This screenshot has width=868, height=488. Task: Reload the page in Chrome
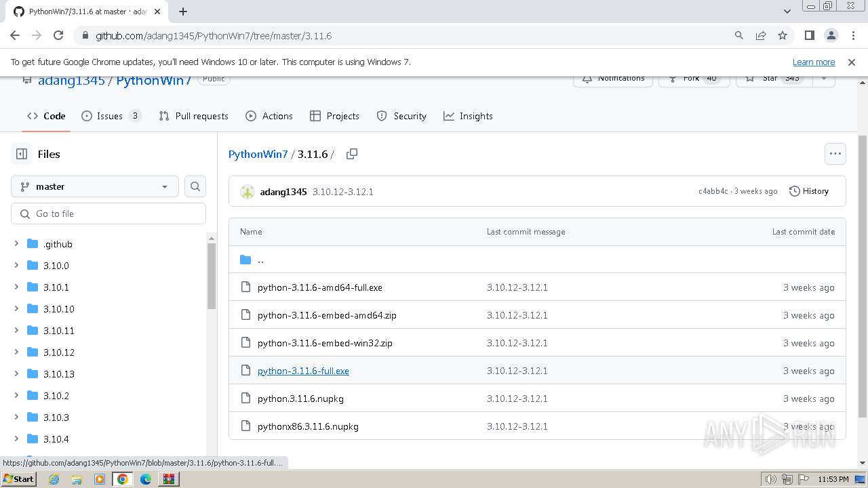click(x=58, y=35)
